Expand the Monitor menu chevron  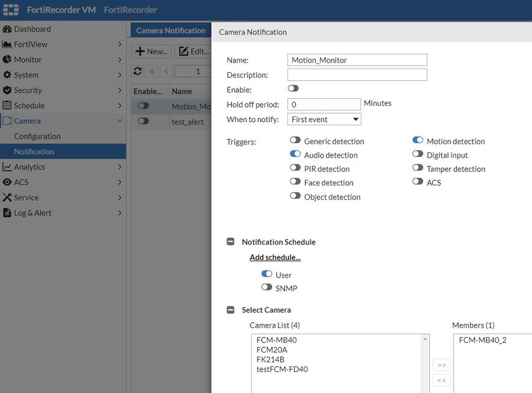120,59
